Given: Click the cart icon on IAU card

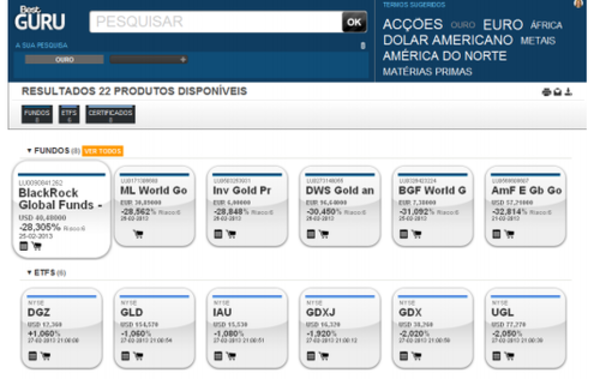Looking at the screenshot, I should tap(231, 356).
